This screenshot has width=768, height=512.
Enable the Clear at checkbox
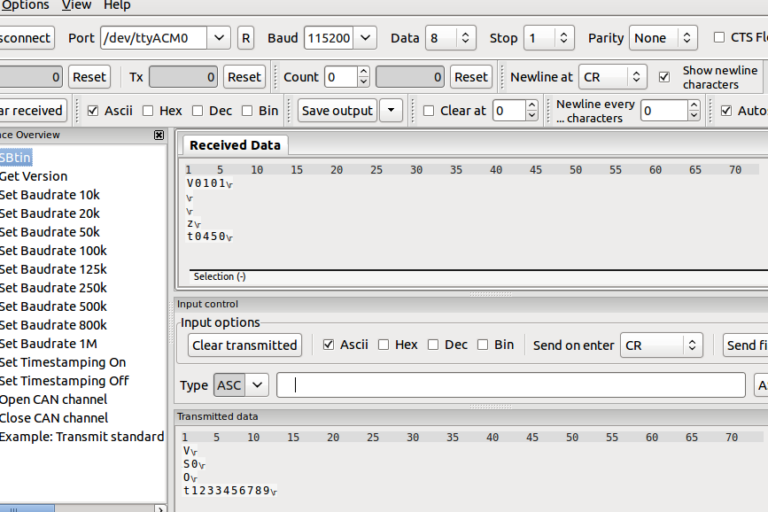tap(429, 111)
